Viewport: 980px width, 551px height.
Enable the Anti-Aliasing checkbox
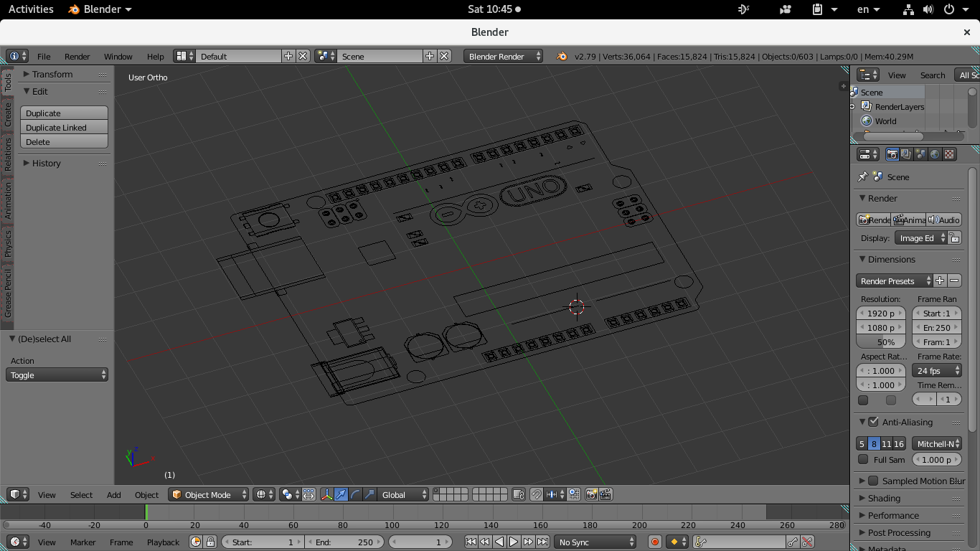click(873, 422)
